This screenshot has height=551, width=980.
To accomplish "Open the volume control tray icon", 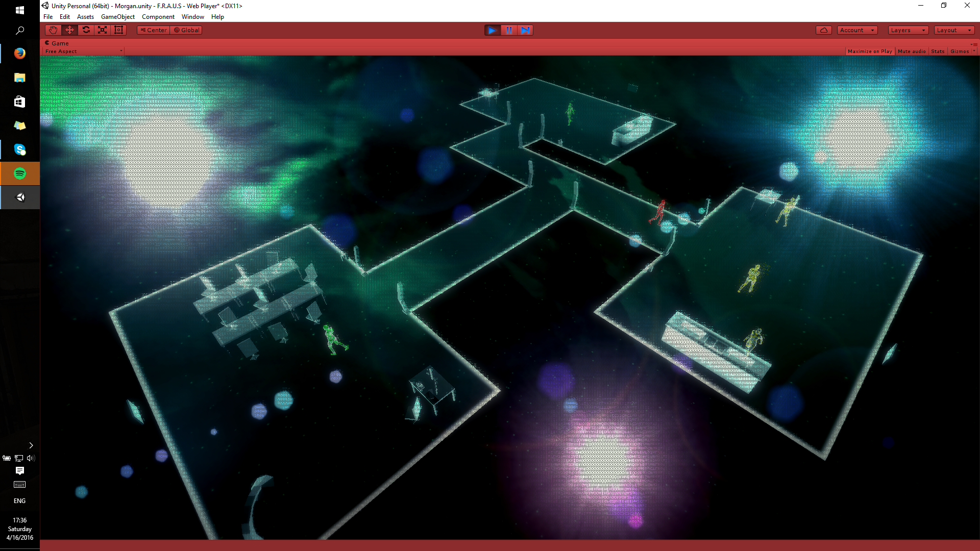I will pos(31,458).
